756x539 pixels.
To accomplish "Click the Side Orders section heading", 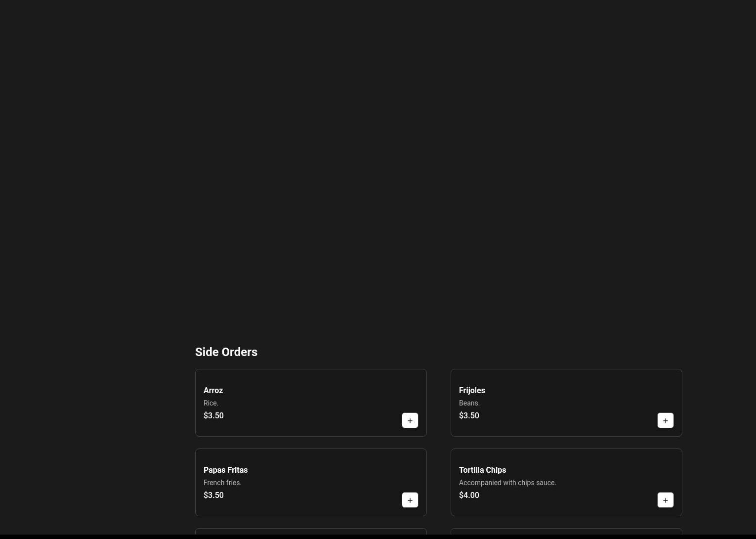I will (x=226, y=352).
